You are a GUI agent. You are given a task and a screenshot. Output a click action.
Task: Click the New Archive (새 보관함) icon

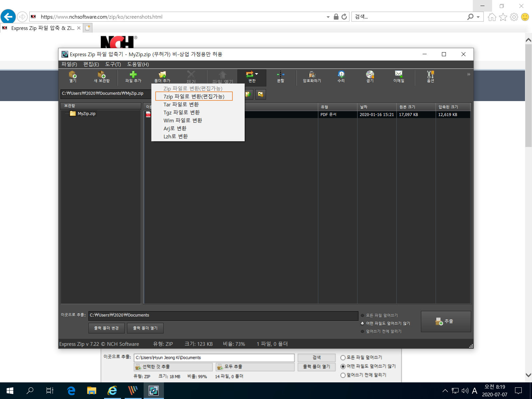click(x=101, y=76)
